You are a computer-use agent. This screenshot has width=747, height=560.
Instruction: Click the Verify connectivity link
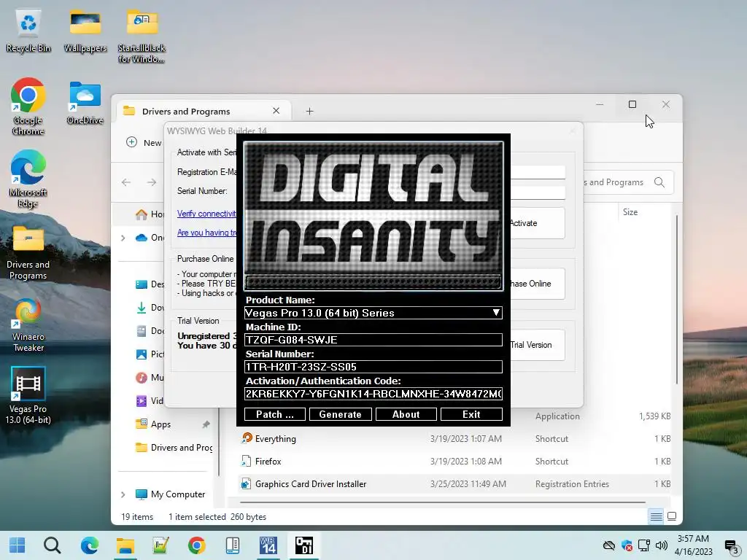point(207,214)
